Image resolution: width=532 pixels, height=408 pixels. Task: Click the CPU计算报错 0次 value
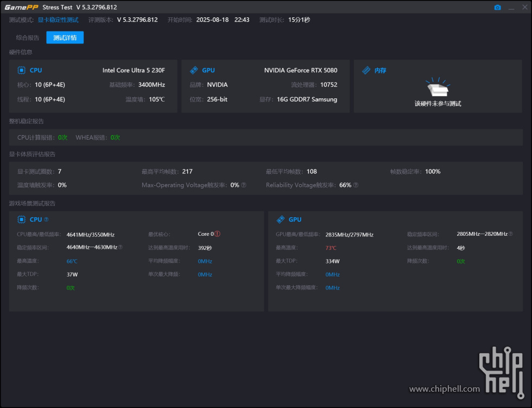tap(63, 137)
